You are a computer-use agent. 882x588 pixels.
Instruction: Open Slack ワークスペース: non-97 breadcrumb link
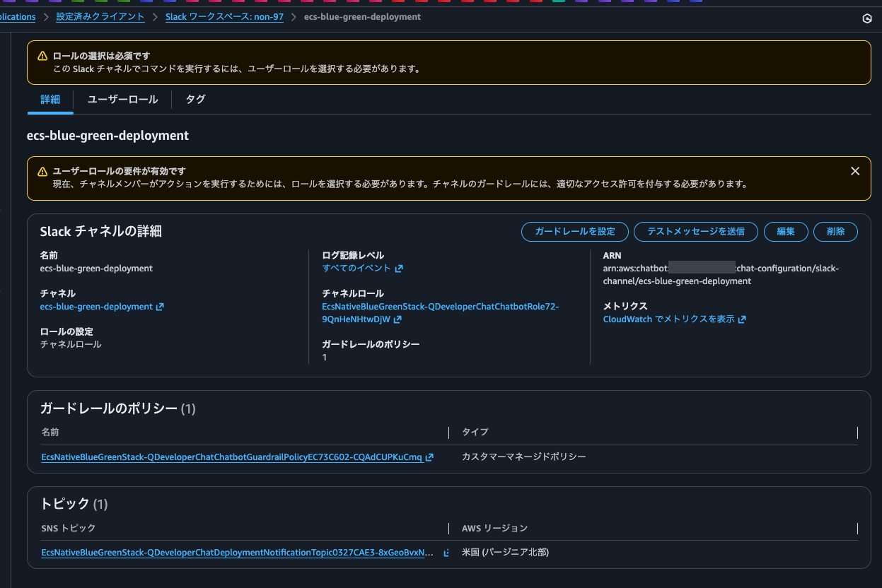tap(224, 16)
